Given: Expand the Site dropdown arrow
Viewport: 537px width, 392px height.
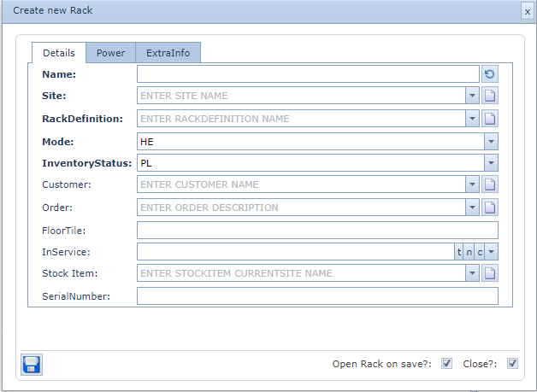Looking at the screenshot, I should [x=472, y=96].
